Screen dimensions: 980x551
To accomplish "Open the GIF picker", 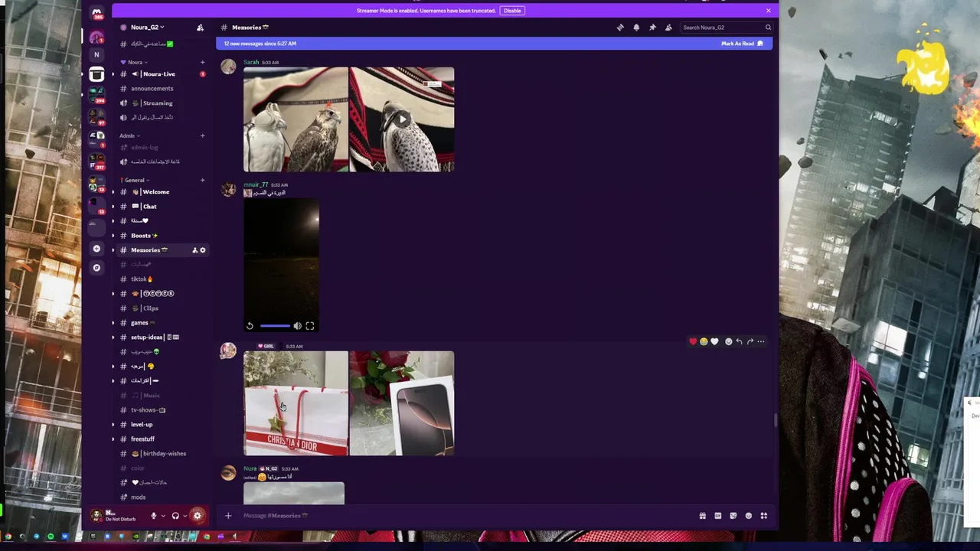I will [717, 516].
